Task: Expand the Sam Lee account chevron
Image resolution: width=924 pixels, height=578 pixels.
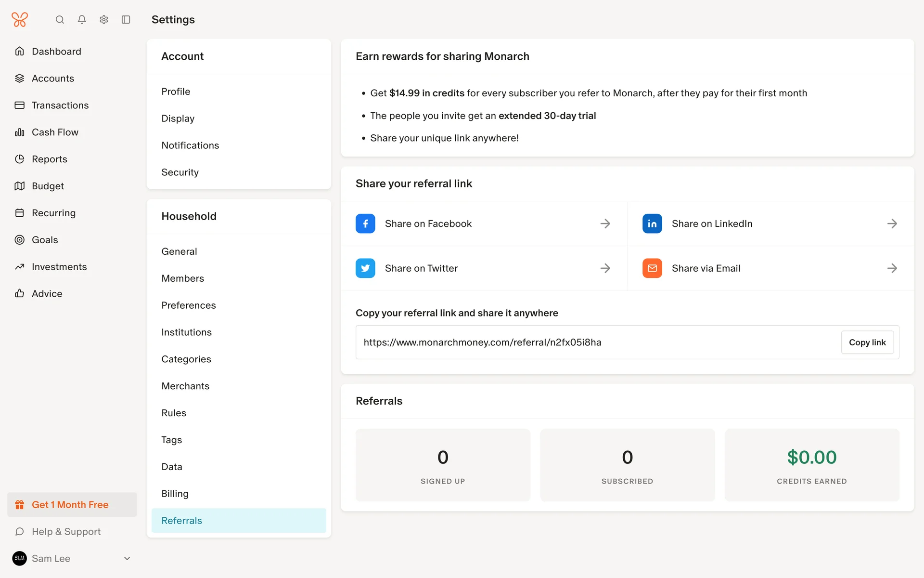Action: (127, 559)
